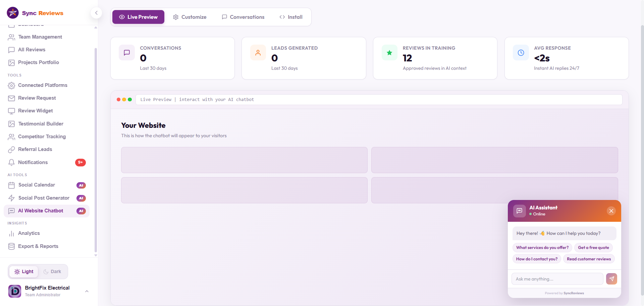The width and height of the screenshot is (644, 306).
Task: Click Avg Response clock icon
Action: [521, 53]
